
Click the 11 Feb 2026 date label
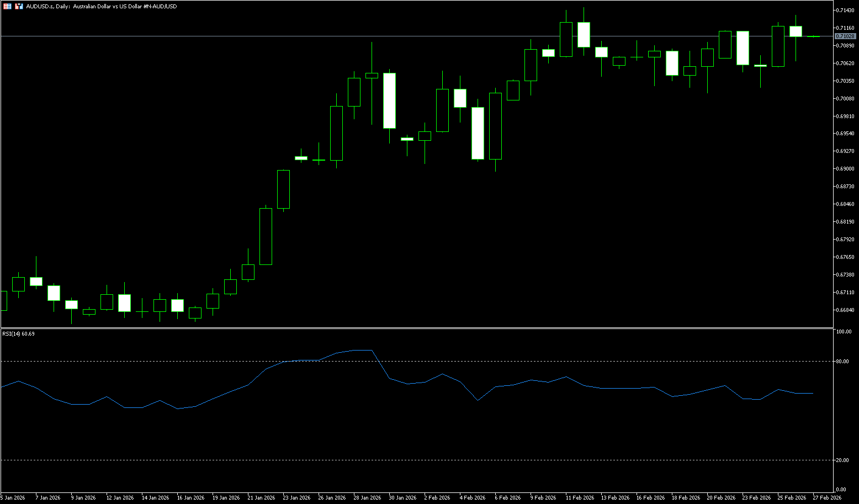click(x=580, y=498)
